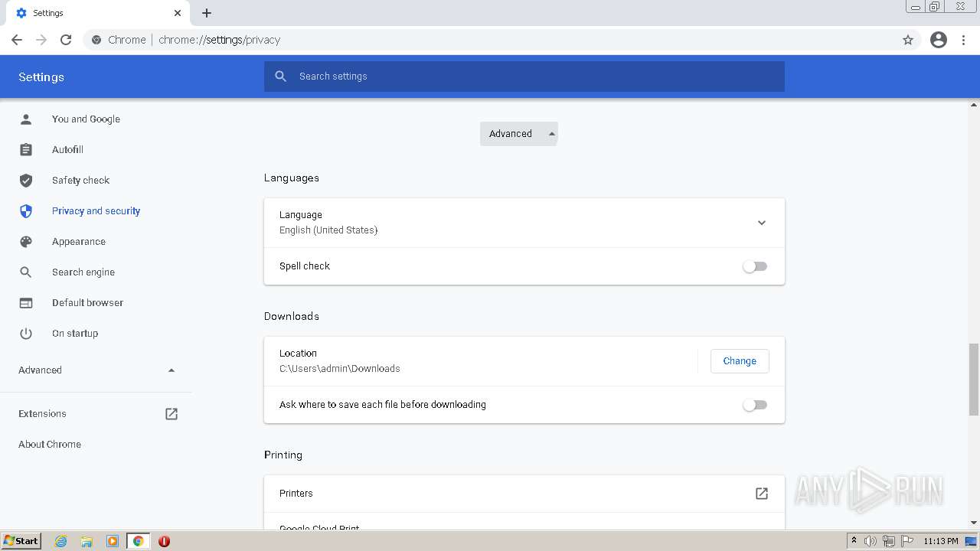Image resolution: width=980 pixels, height=551 pixels.
Task: Go to Safety check section
Action: pos(80,181)
